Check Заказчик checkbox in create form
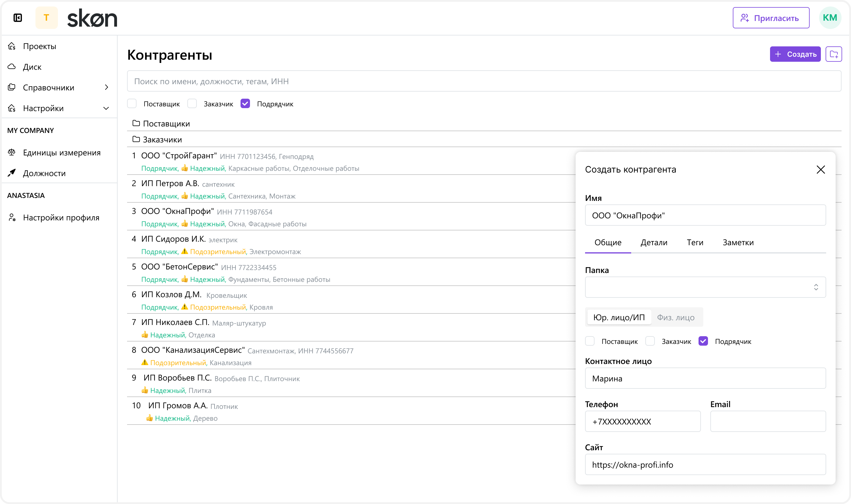The image size is (851, 504). point(650,341)
